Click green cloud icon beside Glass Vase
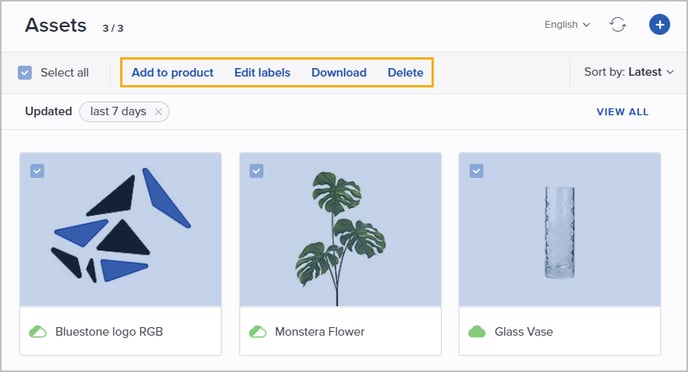The image size is (688, 372). (477, 332)
